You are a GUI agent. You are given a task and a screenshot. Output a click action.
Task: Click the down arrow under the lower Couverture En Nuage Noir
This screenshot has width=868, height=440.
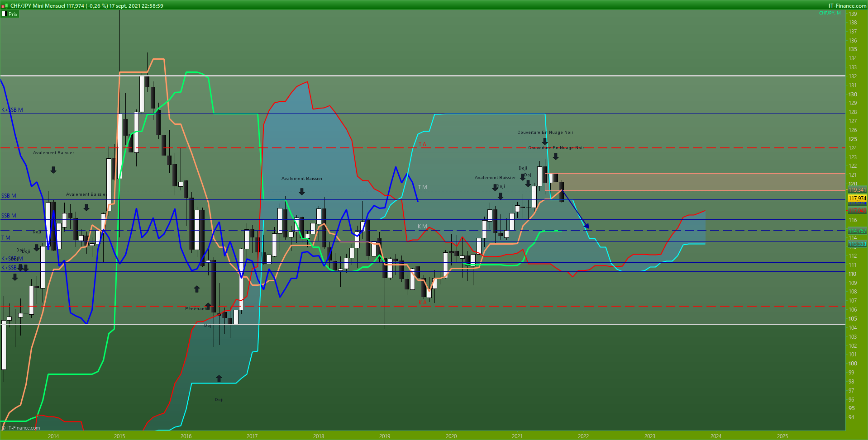[556, 156]
